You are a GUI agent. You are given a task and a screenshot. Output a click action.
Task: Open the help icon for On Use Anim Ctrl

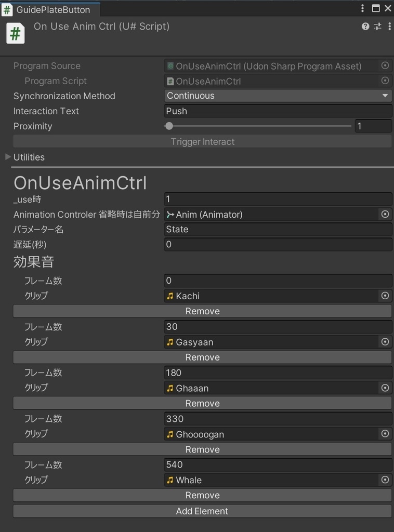coord(365,26)
